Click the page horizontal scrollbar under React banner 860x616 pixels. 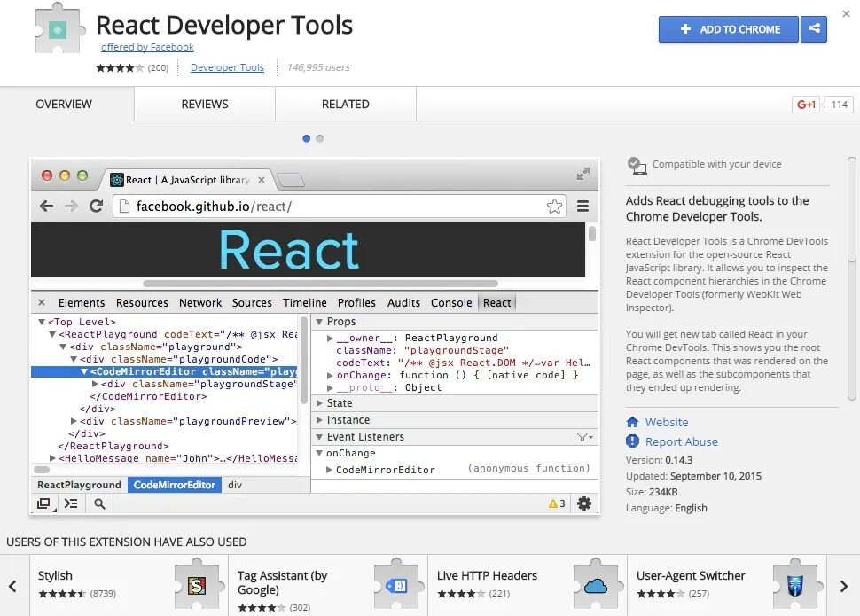coord(320,284)
